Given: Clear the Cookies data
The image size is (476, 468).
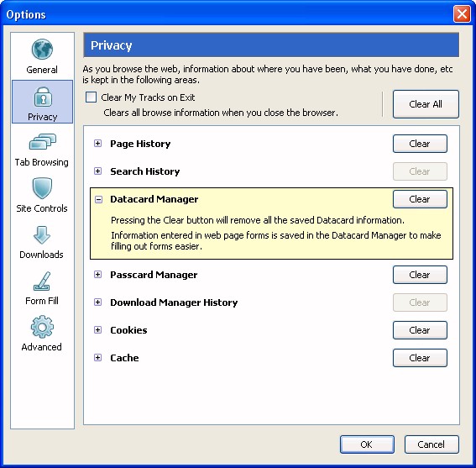Looking at the screenshot, I should tap(420, 330).
